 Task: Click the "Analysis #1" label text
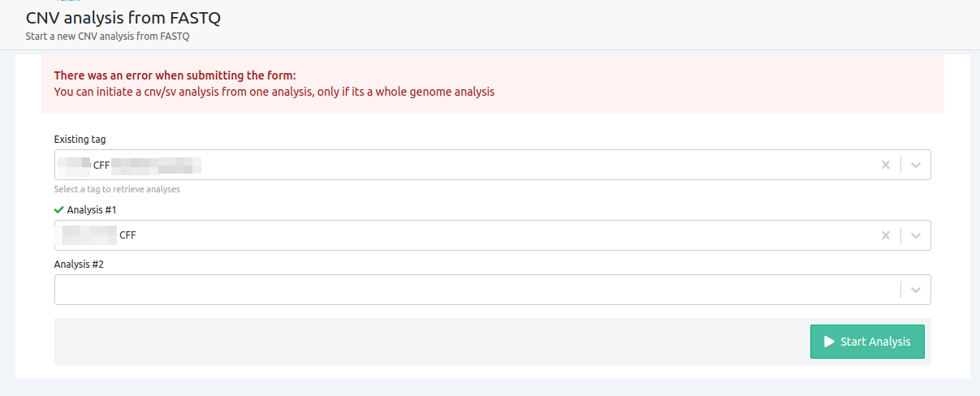click(x=92, y=210)
